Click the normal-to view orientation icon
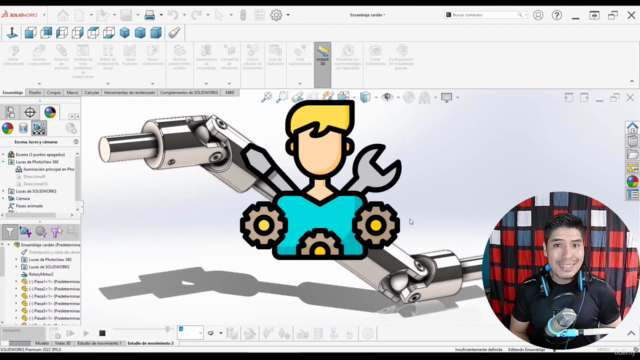The image size is (640, 360). click(x=12, y=33)
